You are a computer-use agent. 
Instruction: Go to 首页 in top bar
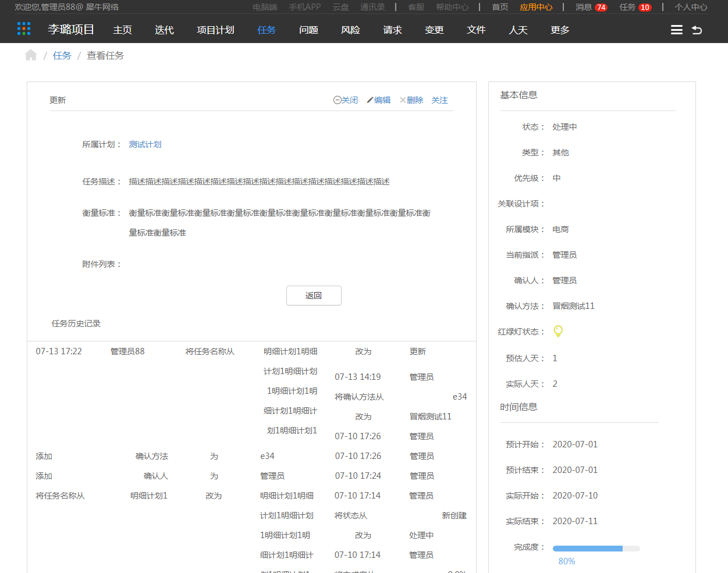tap(500, 7)
